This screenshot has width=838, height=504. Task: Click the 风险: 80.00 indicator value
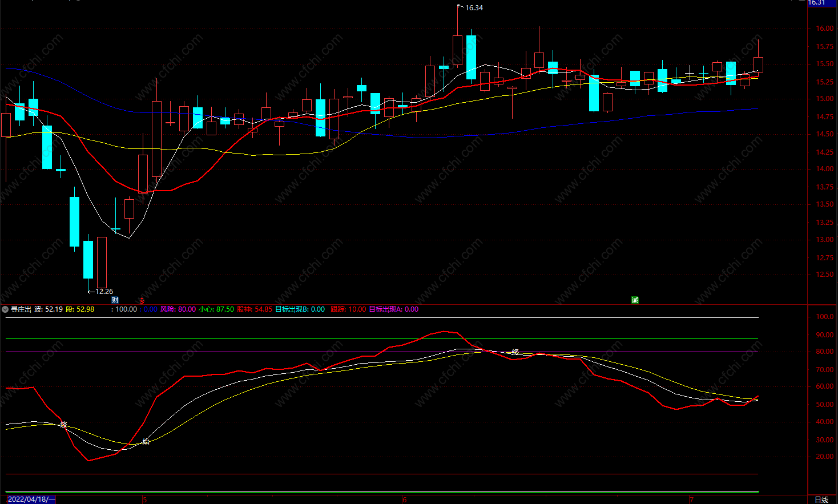178,309
